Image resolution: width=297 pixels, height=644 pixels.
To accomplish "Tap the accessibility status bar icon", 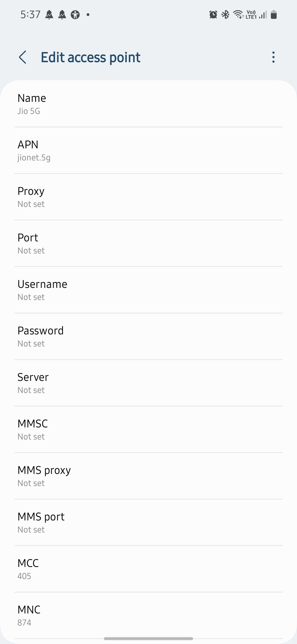I will point(75,15).
